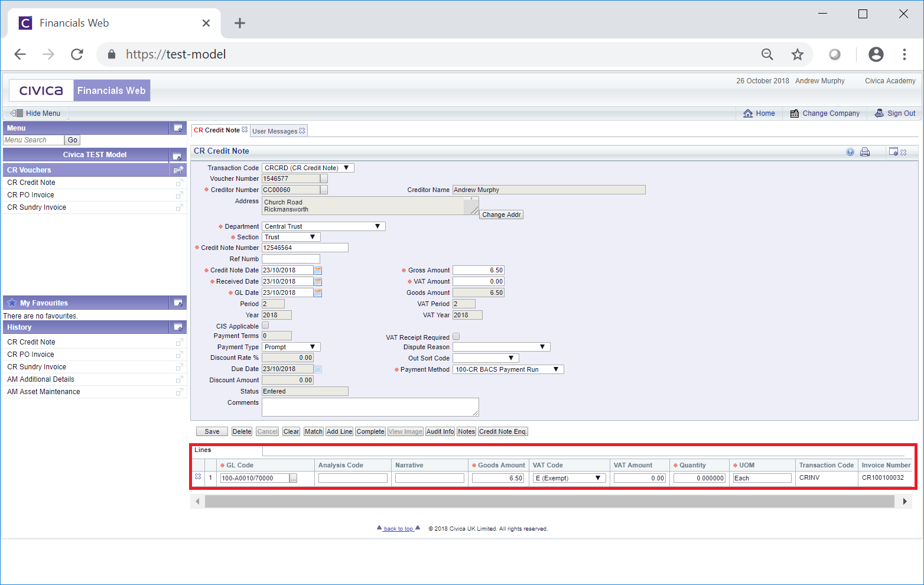Click the horizontal scrollbar right arrow
The image size is (924, 585).
[x=905, y=502]
